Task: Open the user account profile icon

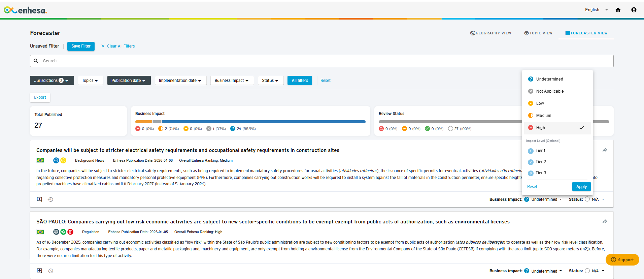Action: (x=634, y=10)
